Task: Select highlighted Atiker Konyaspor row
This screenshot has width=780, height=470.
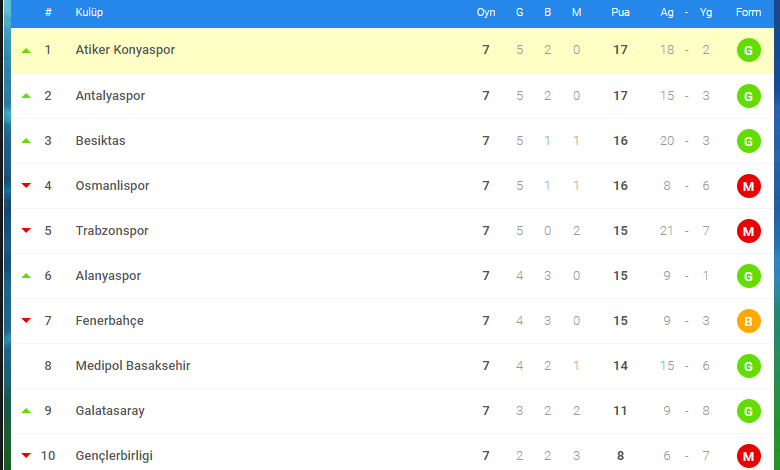Action: [x=392, y=50]
